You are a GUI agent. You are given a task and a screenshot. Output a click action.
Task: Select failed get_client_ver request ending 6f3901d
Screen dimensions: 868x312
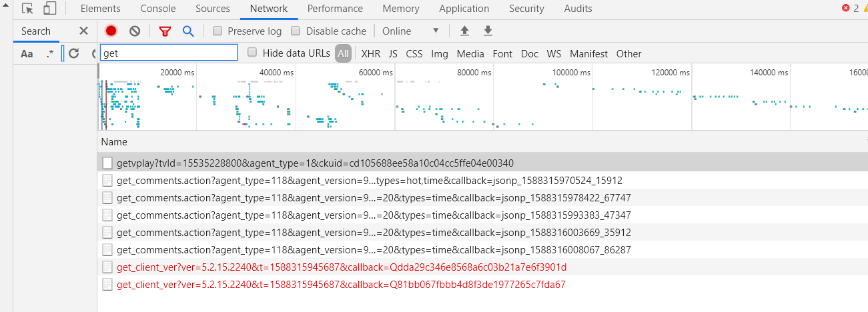pos(482,267)
